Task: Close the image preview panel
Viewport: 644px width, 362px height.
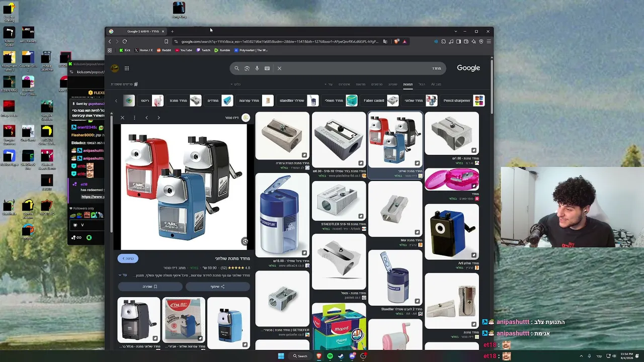Action: pyautogui.click(x=122, y=118)
